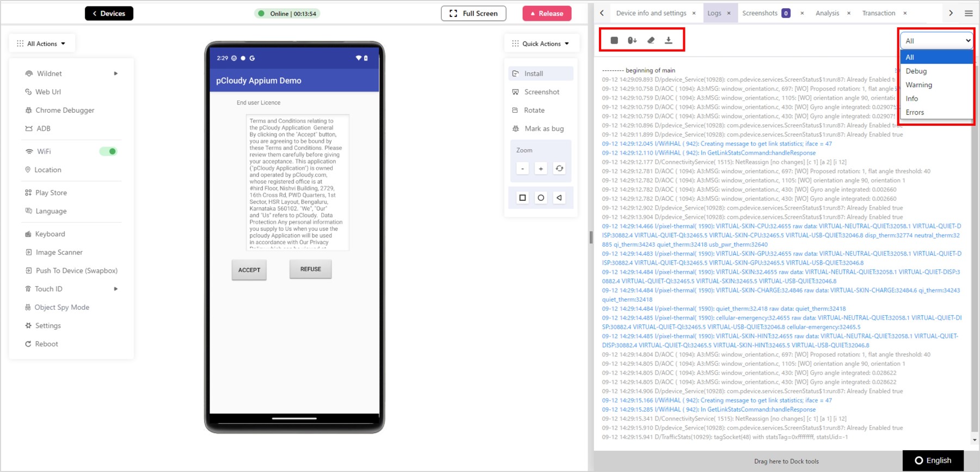Close the Logs tab

[728, 13]
